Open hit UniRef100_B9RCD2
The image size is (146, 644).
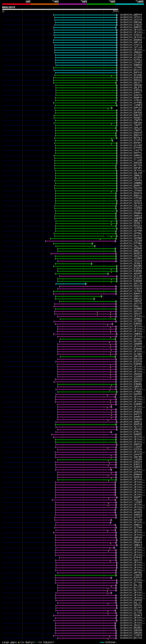point(131,27)
